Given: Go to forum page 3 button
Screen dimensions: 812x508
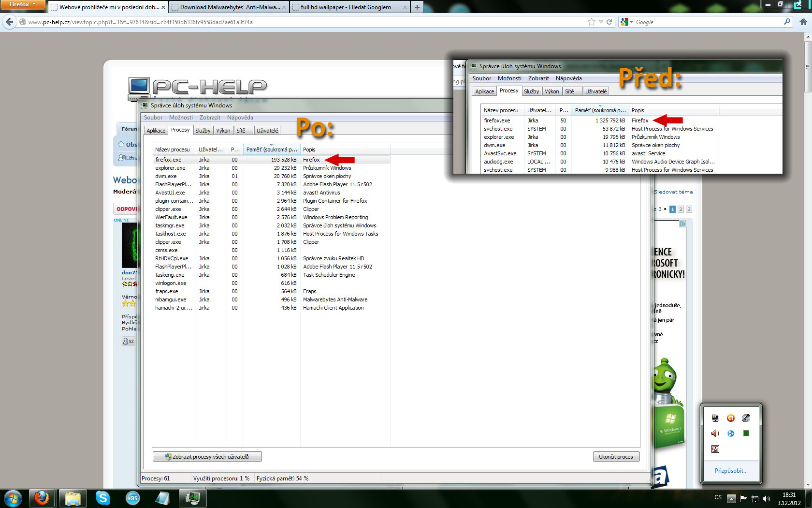Looking at the screenshot, I should click(x=689, y=209).
